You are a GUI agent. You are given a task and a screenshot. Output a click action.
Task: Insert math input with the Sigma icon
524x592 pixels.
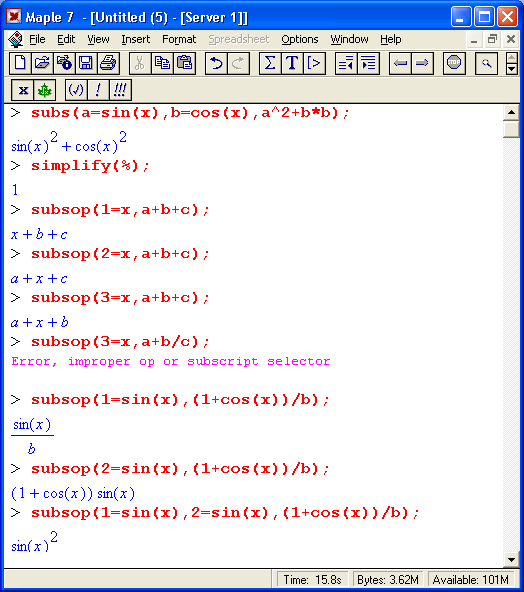[270, 63]
